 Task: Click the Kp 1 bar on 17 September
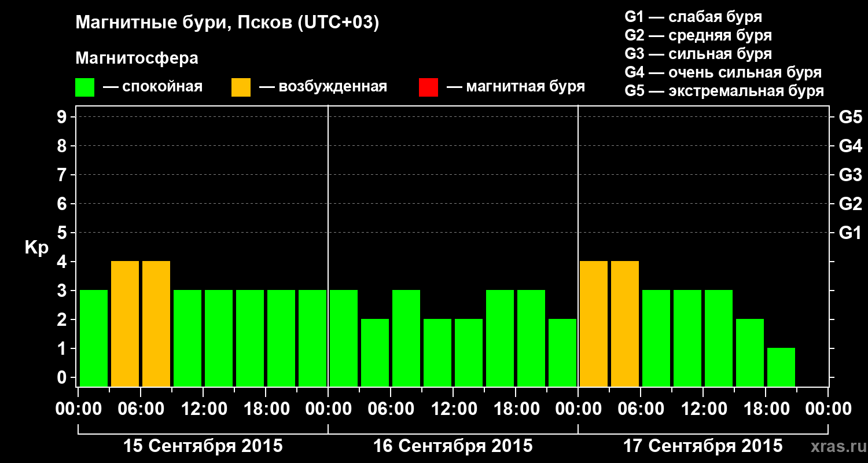coord(781,367)
